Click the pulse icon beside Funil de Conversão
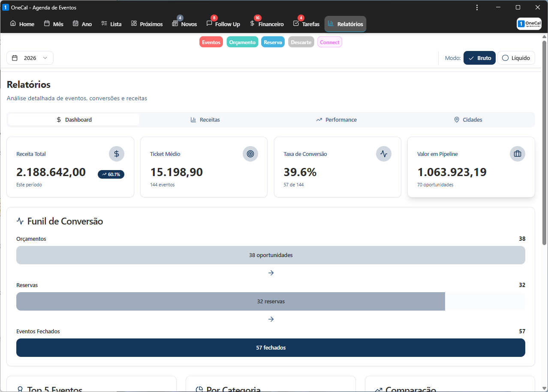The image size is (548, 392). click(x=20, y=221)
